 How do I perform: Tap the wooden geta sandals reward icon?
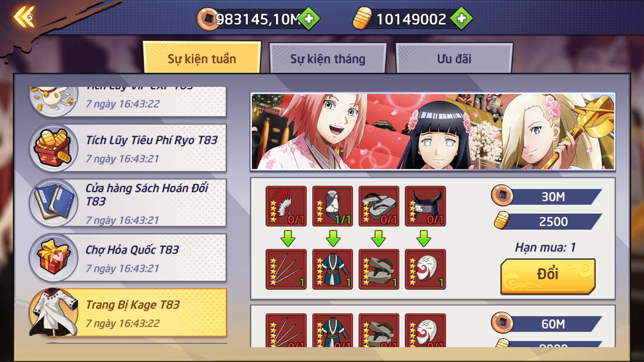(379, 269)
